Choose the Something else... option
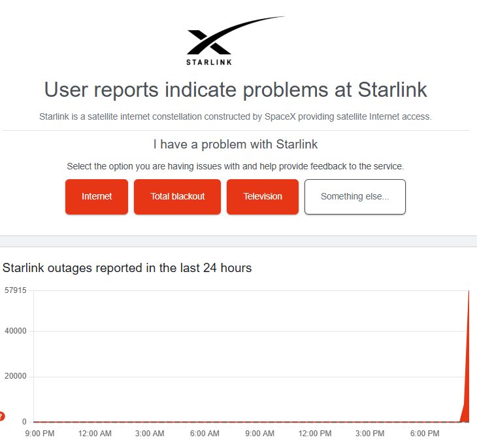Image resolution: width=477 pixels, height=448 pixels. click(x=355, y=197)
